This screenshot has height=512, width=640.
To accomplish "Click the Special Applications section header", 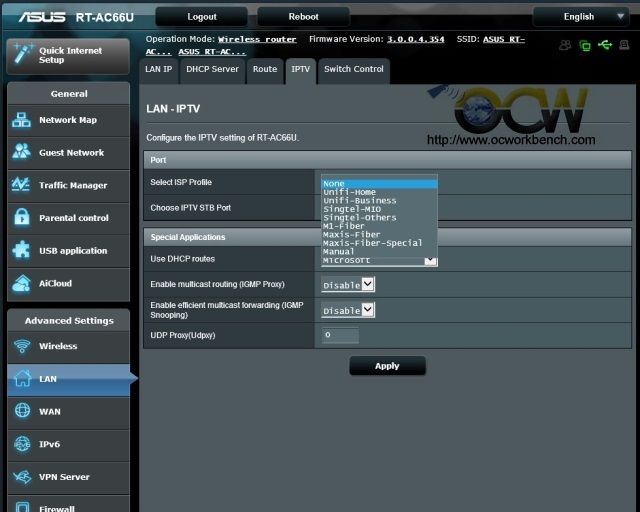I will (387, 237).
